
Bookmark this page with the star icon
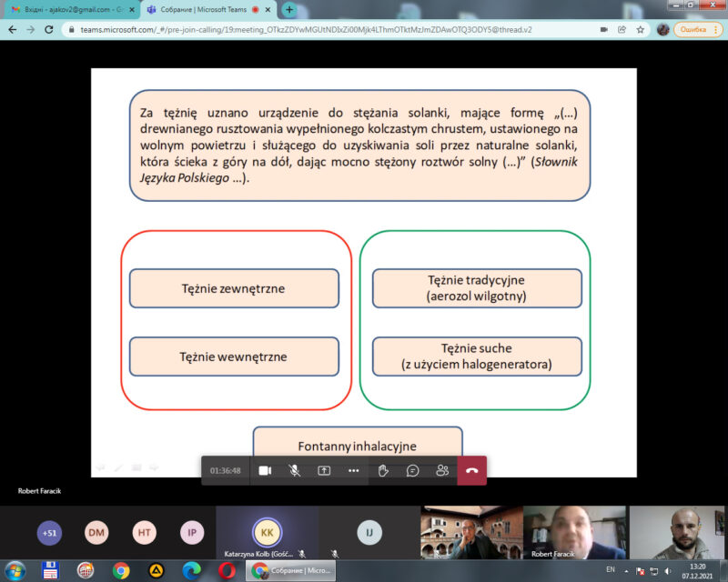[641, 29]
